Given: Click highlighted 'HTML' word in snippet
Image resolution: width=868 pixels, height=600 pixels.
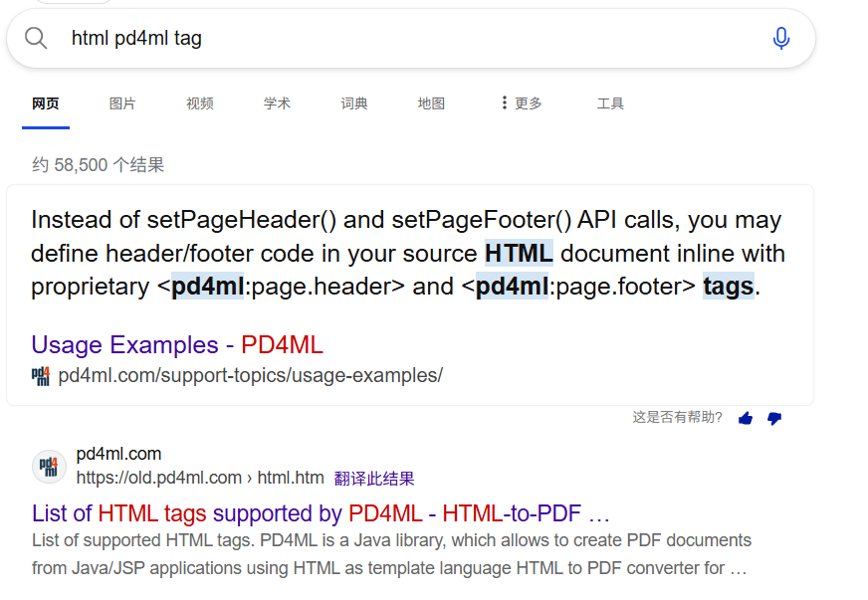Looking at the screenshot, I should click(x=519, y=254).
